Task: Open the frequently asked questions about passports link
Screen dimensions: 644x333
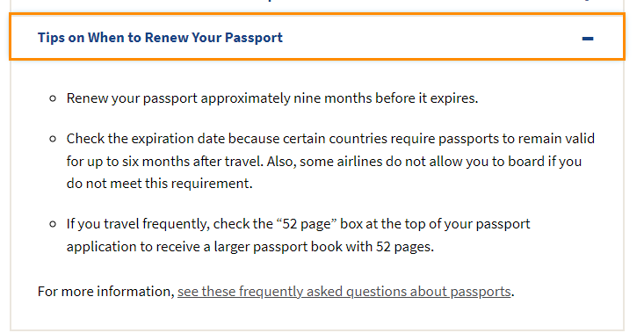Action: pos(344,292)
